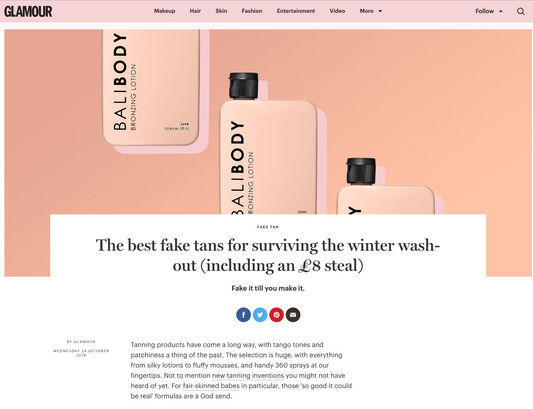Viewport: 533px width, 409px height.
Task: Share article via email envelope icon
Action: (293, 315)
